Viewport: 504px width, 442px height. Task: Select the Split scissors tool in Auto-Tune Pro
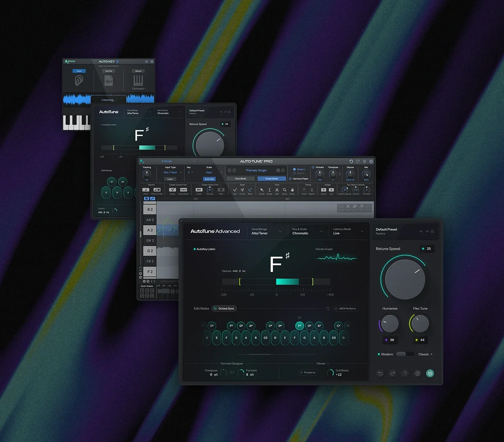(x=277, y=189)
